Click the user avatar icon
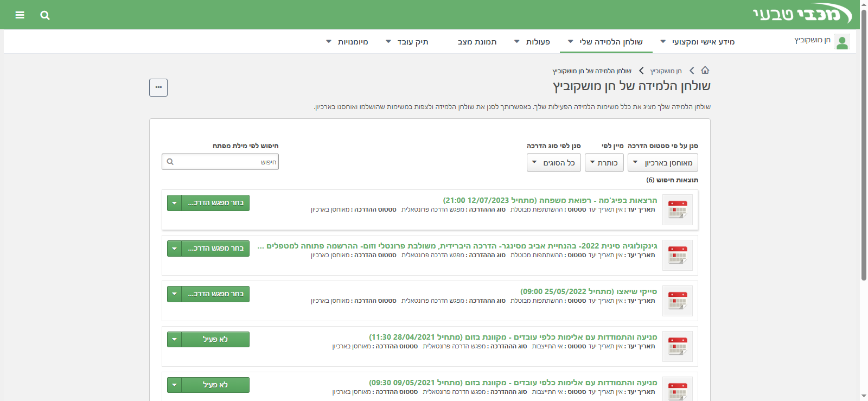868x401 pixels. click(843, 42)
